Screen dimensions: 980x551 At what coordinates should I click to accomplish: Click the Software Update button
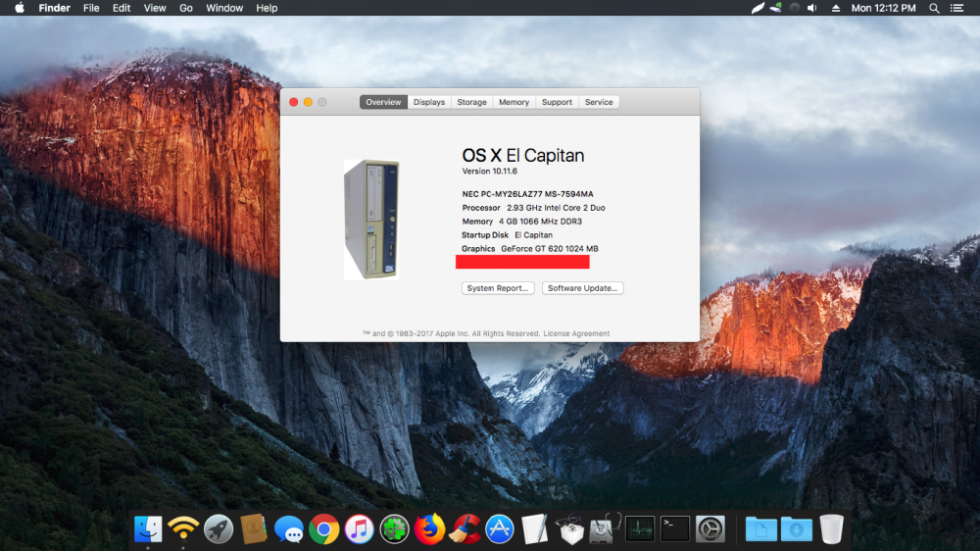tap(582, 288)
